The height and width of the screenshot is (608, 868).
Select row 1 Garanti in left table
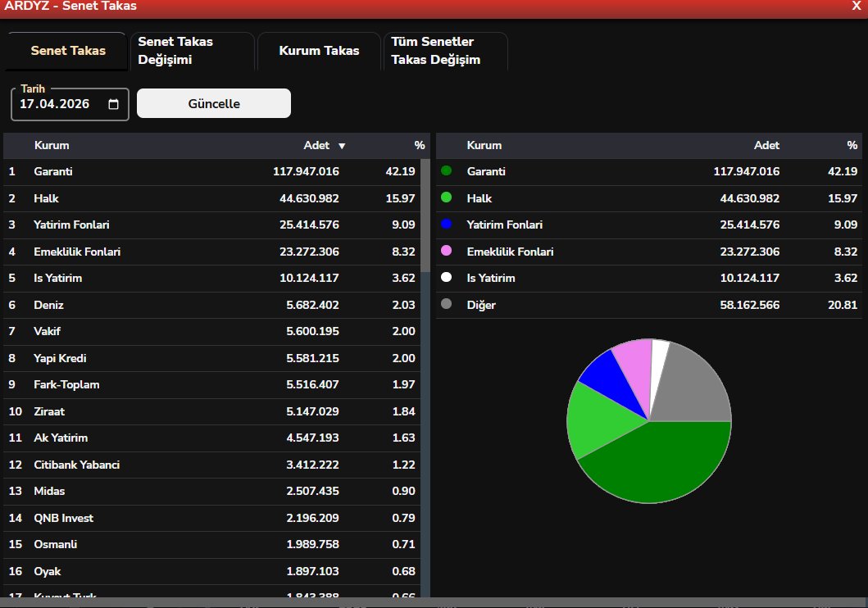click(211, 171)
